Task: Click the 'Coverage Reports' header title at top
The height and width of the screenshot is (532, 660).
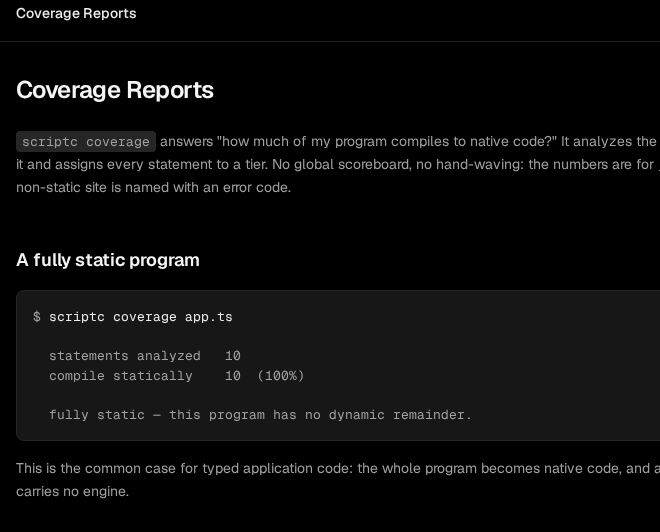Action: pyautogui.click(x=76, y=13)
